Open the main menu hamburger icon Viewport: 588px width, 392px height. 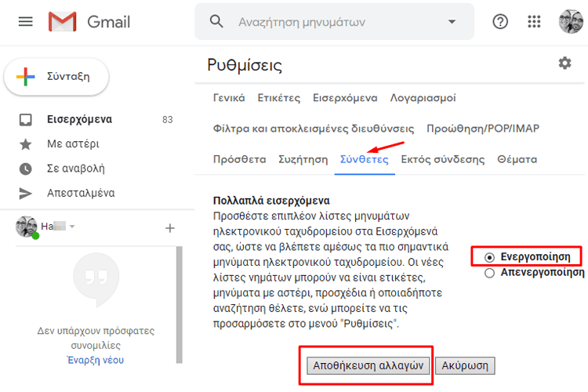(26, 22)
